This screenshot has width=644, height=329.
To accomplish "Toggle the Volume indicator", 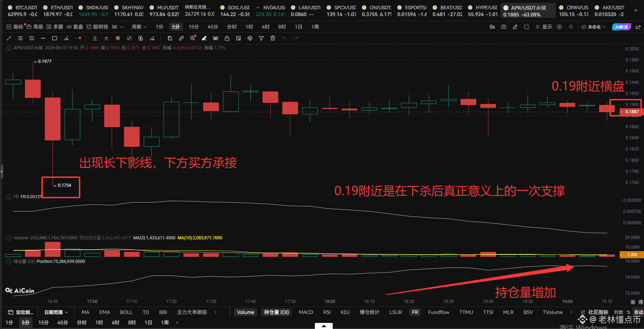I will pos(246,312).
